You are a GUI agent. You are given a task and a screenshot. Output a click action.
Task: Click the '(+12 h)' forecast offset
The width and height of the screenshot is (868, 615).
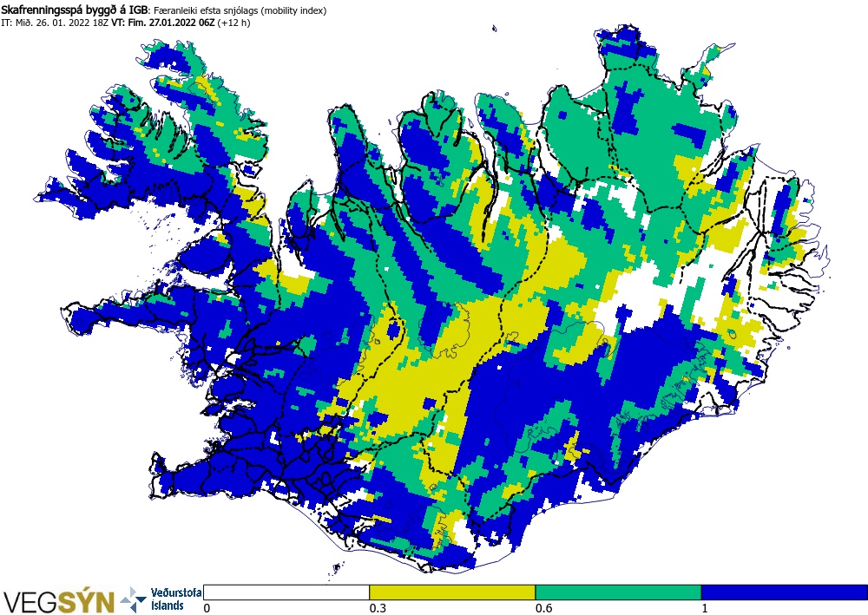point(234,23)
